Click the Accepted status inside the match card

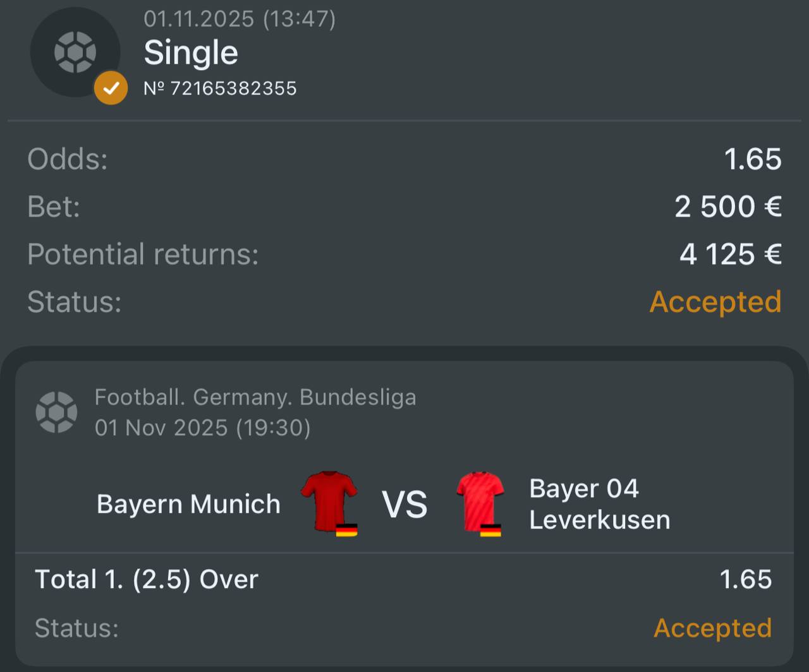click(712, 628)
